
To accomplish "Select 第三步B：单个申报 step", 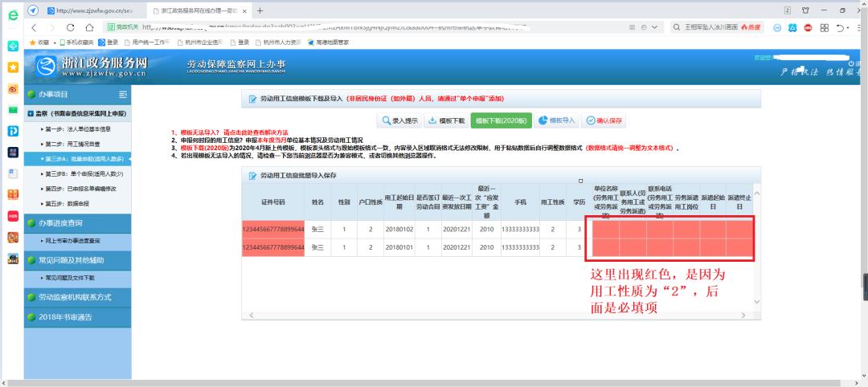I will point(77,174).
